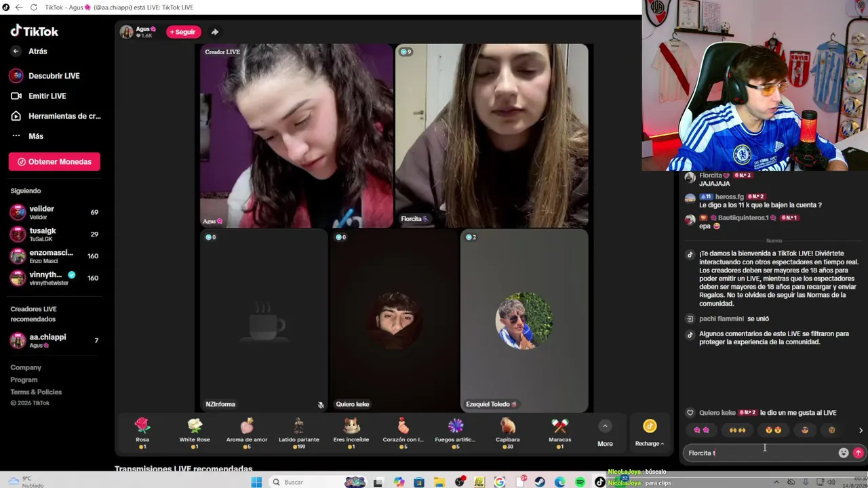
Task: Click the TikTok logo in the sidebar
Action: coord(34,31)
